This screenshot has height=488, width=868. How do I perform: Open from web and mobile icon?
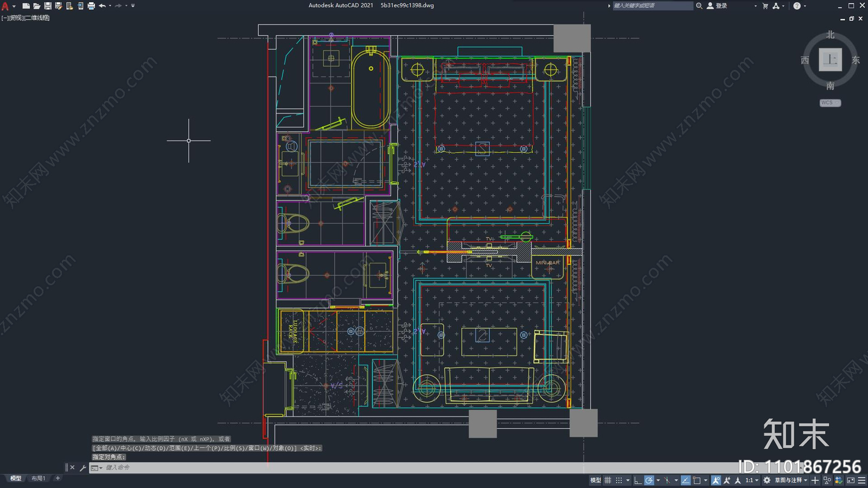(x=69, y=5)
